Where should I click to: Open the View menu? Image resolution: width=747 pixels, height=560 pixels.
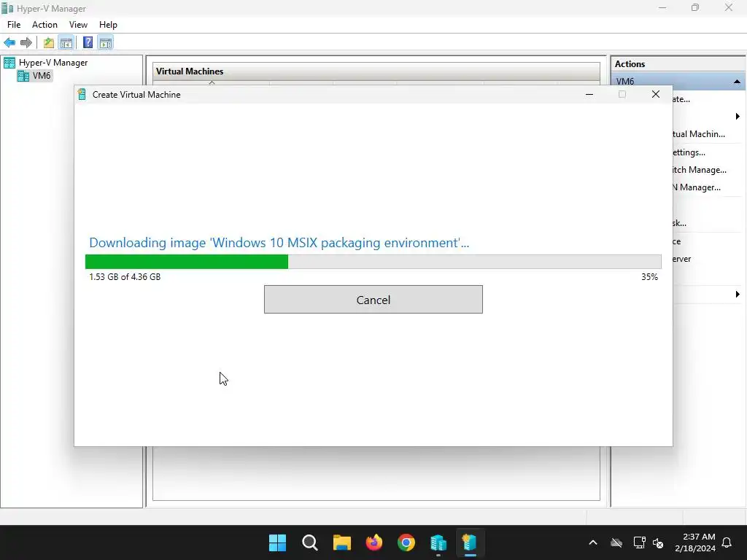(x=78, y=25)
